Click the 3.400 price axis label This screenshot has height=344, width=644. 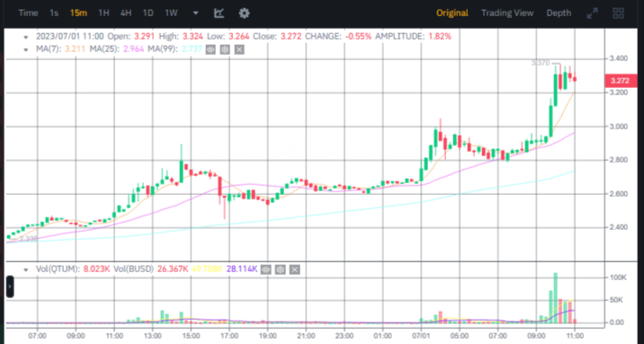618,58
